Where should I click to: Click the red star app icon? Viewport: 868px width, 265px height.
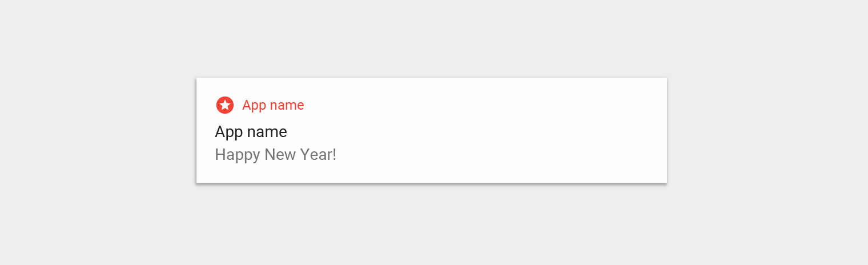[x=225, y=105]
